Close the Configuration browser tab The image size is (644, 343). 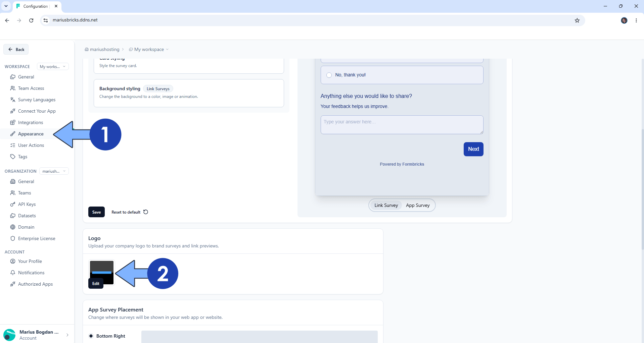[56, 6]
